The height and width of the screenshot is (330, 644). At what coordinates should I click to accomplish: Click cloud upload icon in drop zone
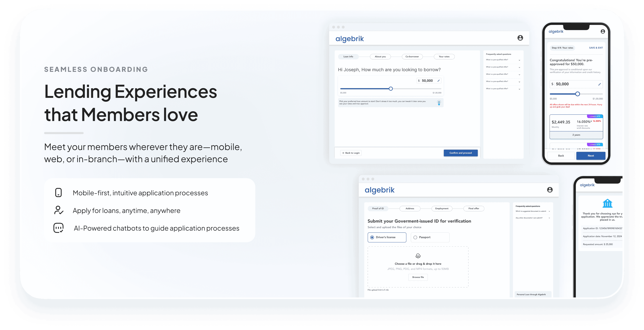point(418,256)
